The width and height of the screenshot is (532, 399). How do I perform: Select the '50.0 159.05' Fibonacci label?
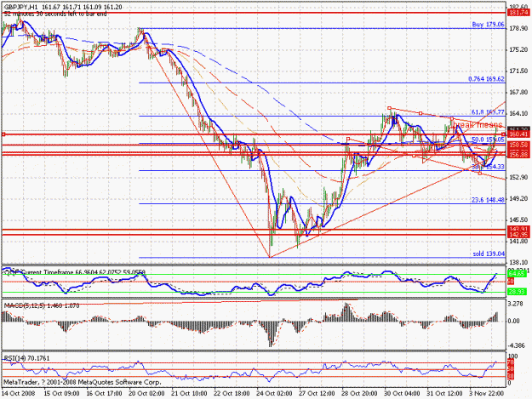click(488, 140)
